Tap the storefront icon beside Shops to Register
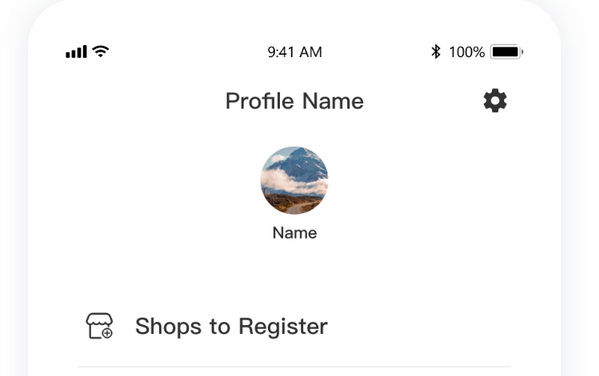The width and height of the screenshot is (599, 376). click(x=99, y=326)
